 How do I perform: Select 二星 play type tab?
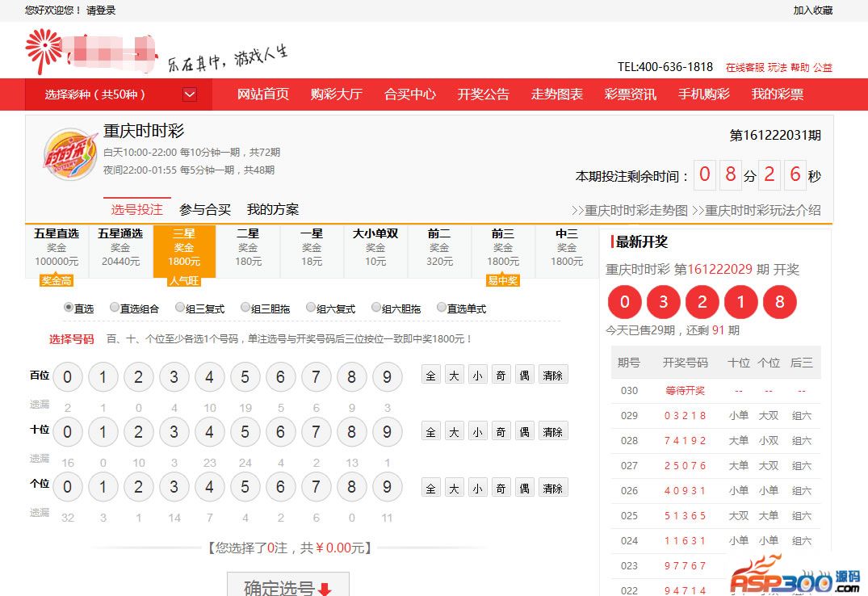[248, 251]
